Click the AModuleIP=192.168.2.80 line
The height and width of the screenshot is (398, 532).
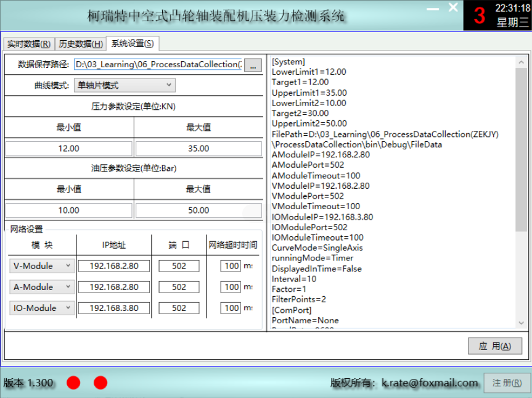point(321,154)
